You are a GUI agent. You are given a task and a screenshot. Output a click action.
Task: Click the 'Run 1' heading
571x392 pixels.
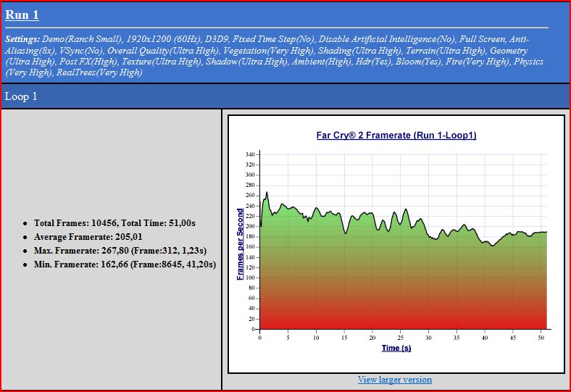coord(22,15)
